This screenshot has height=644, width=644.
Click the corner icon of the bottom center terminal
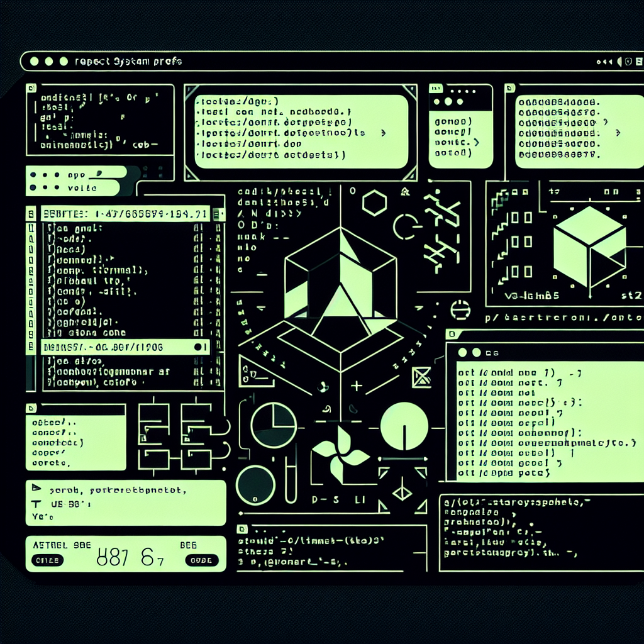pyautogui.click(x=242, y=528)
